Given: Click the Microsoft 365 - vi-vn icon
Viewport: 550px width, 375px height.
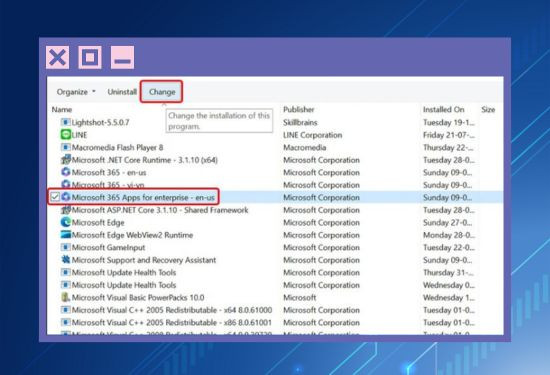Looking at the screenshot, I should click(x=66, y=184).
